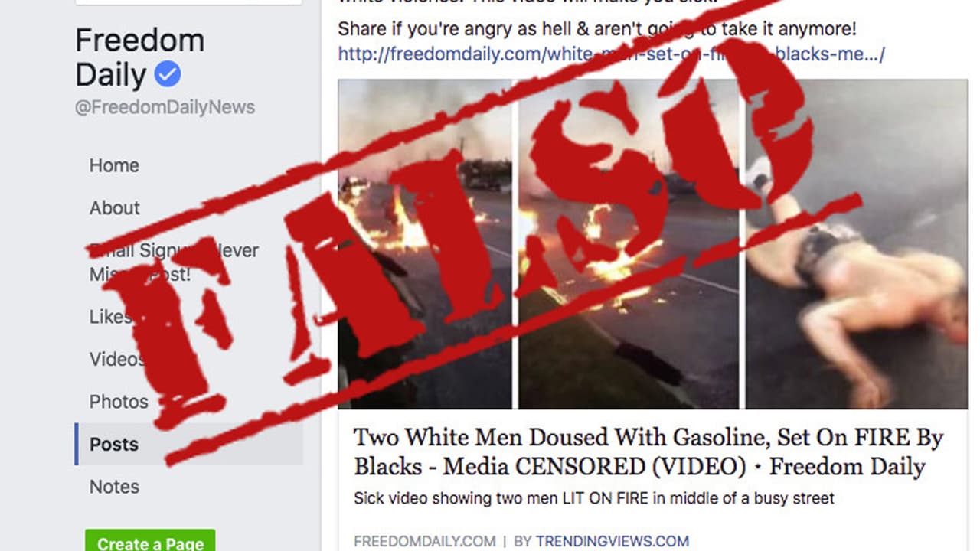Click the FREEDOMDAILY.COM source label
Screen dimensions: 980x551
click(x=425, y=541)
